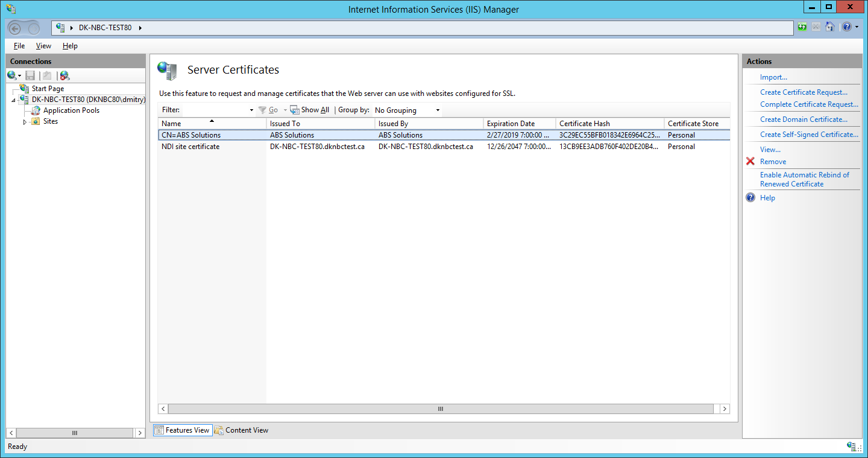Open the Group by No Grouping dropdown
The image size is (868, 458).
[x=437, y=110]
